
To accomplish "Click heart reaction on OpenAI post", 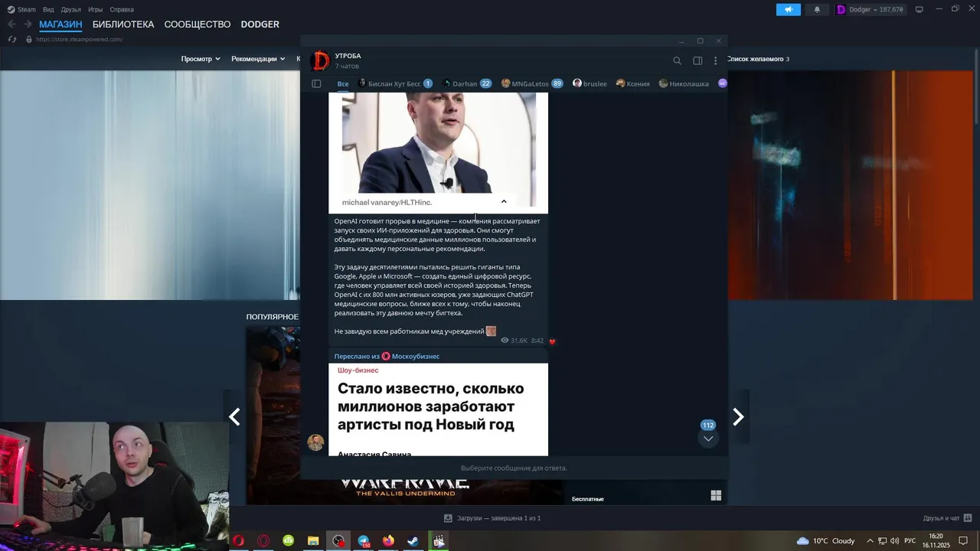I will coord(552,341).
